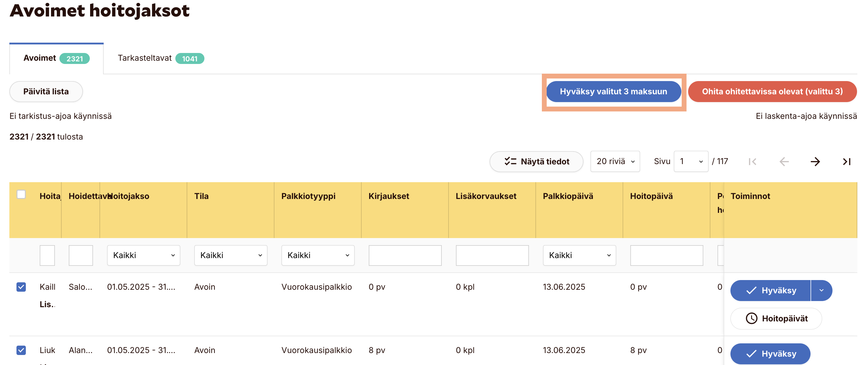Click the Kirjaukset filter input field
The width and height of the screenshot is (868, 365).
tap(405, 255)
